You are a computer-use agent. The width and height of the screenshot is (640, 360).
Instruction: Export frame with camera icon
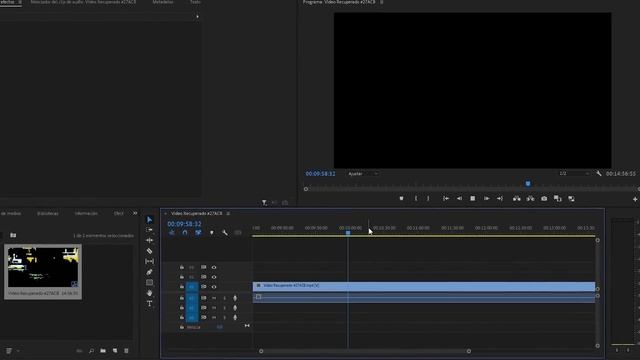pos(544,199)
